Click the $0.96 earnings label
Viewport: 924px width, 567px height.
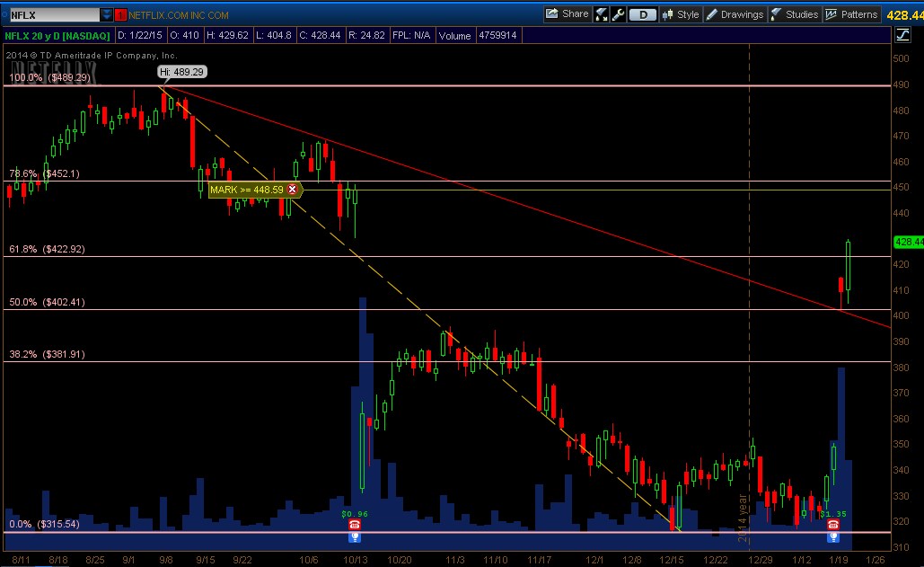coord(355,514)
